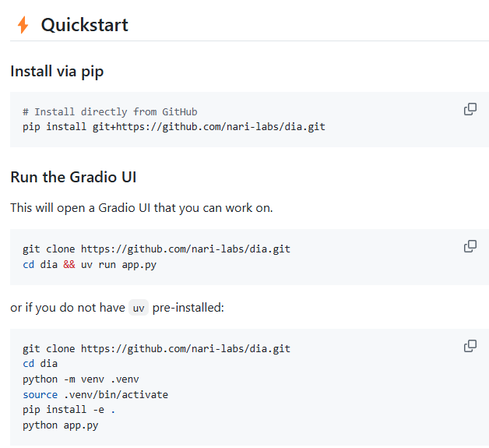The width and height of the screenshot is (489, 448).
Task: Click the red && operator
Action: click(x=69, y=265)
